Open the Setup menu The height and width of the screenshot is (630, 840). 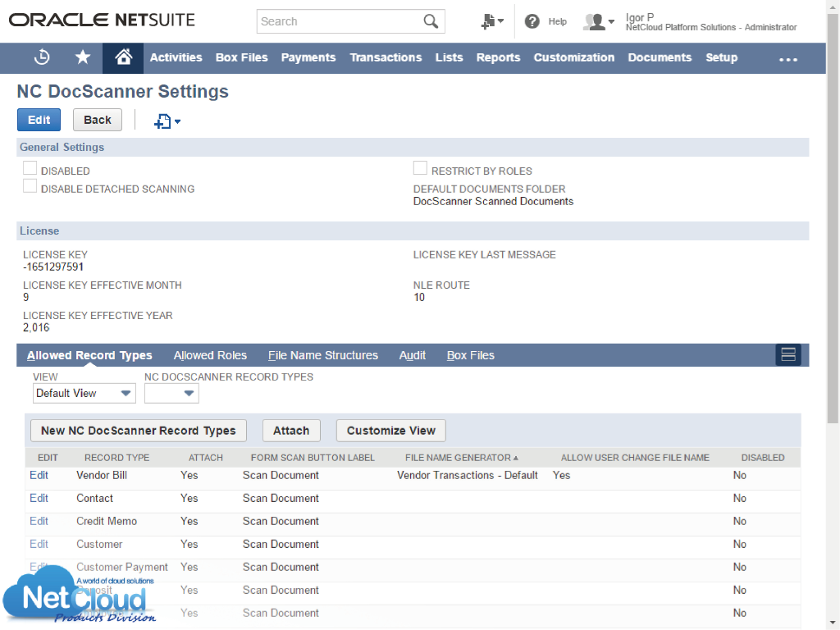[722, 57]
